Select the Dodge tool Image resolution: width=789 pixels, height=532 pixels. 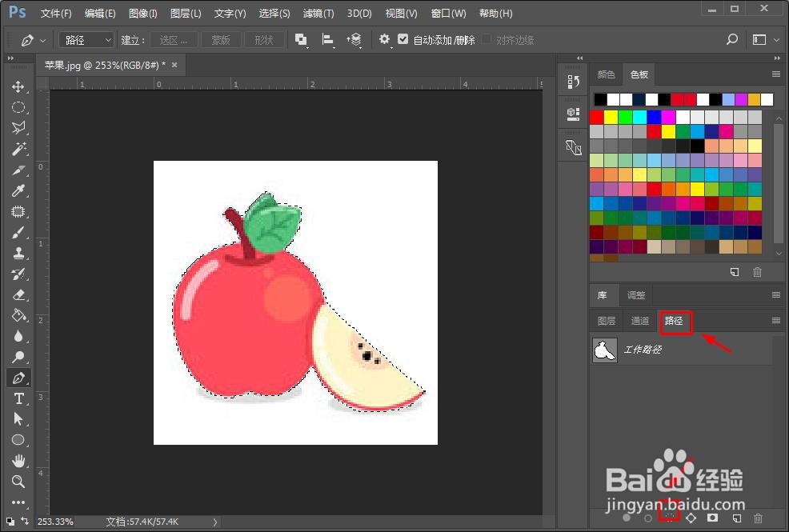pyautogui.click(x=18, y=357)
